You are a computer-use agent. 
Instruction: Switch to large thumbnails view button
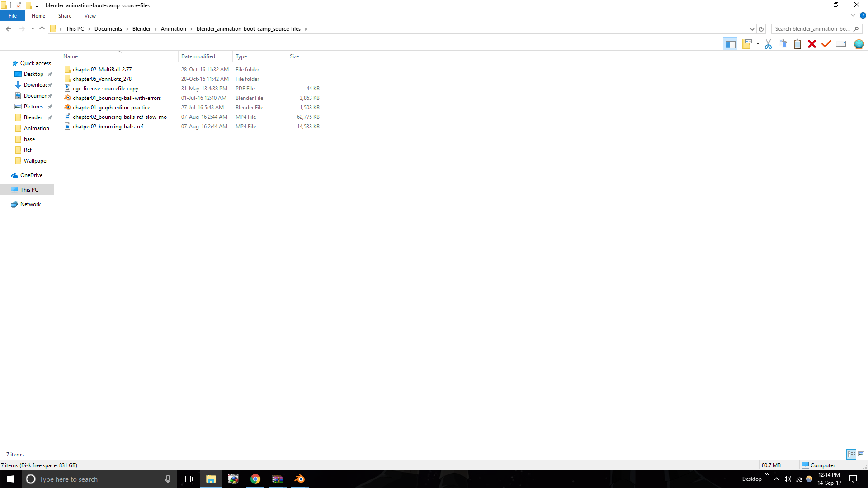click(x=861, y=454)
